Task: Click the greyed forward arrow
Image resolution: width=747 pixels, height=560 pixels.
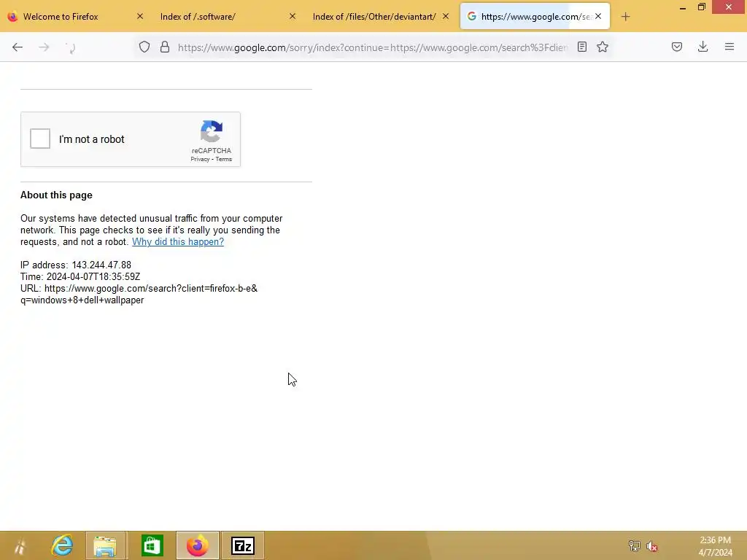Action: [44, 47]
